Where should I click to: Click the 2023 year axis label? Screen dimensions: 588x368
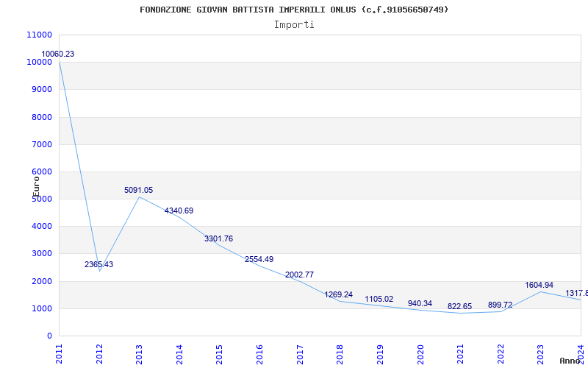click(x=540, y=355)
